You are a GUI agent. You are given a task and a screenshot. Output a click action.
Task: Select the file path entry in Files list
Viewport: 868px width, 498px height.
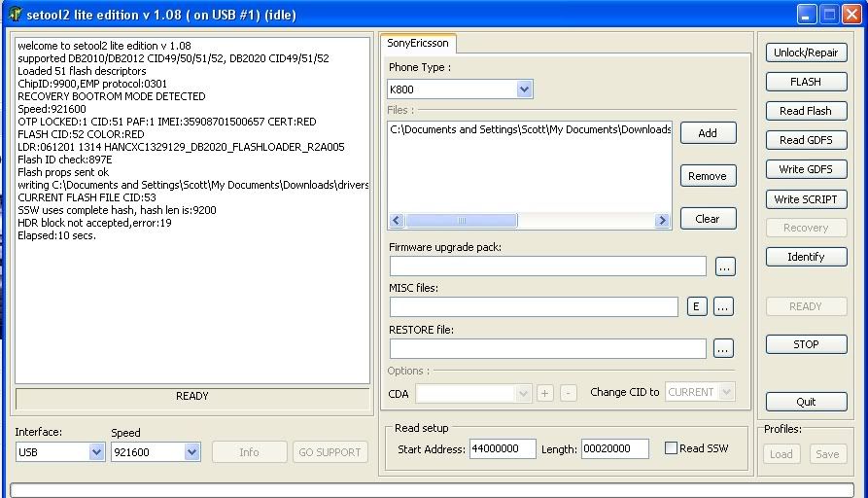coord(531,129)
